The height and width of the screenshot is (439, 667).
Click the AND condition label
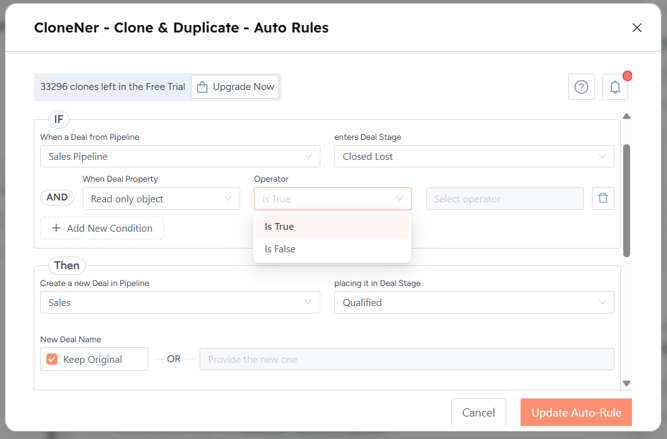57,197
